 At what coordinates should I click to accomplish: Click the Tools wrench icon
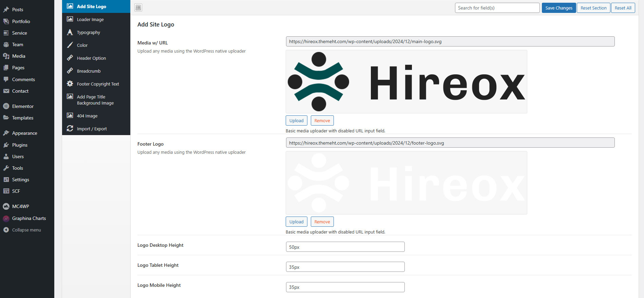(6, 168)
